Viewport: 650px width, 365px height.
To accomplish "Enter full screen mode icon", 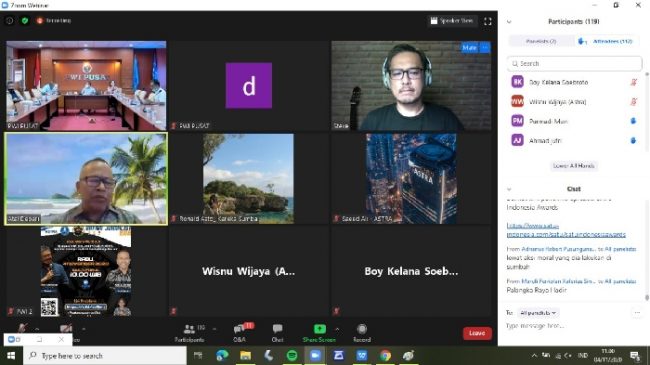I will coord(488,21).
